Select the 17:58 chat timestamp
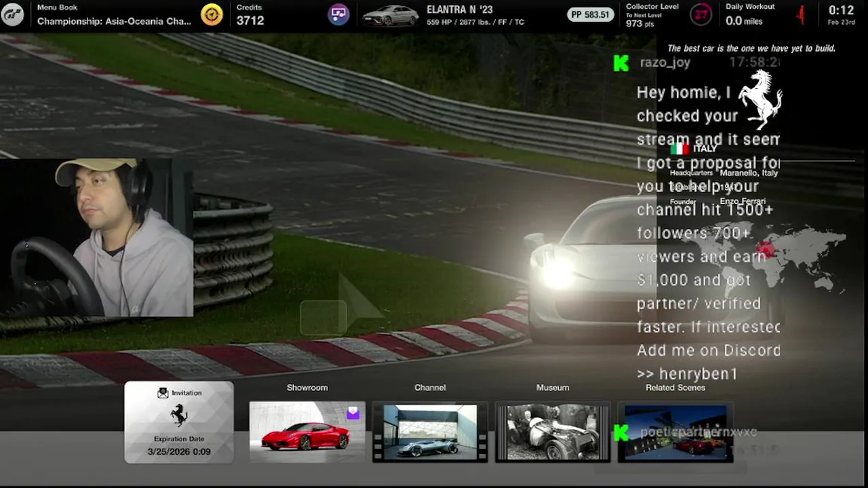The width and height of the screenshot is (868, 488). (754, 62)
